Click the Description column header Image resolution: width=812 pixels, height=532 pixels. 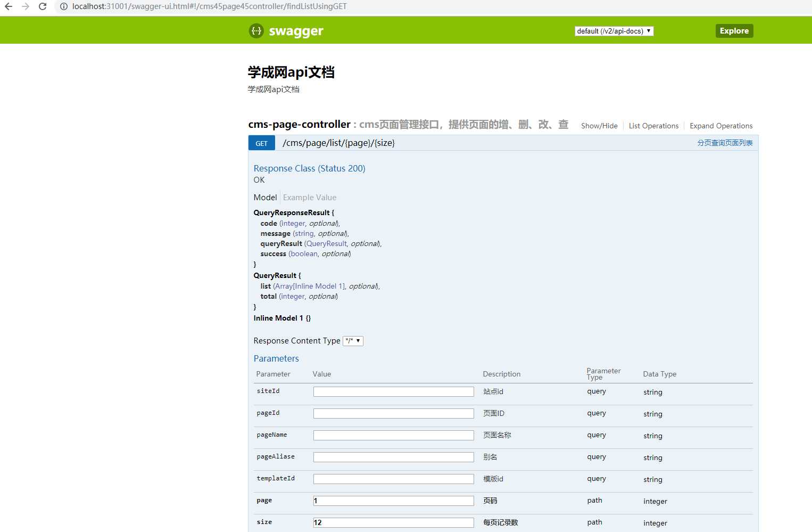501,374
